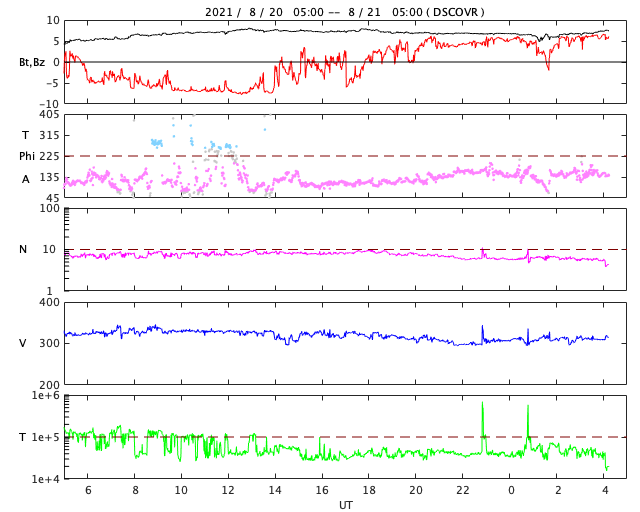Select the 'Bt,Bz' axis label
The image size is (640, 512).
pyautogui.click(x=32, y=62)
